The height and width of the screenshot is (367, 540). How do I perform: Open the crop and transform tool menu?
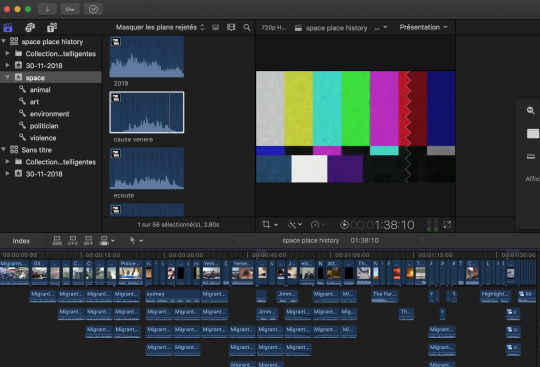(x=270, y=225)
